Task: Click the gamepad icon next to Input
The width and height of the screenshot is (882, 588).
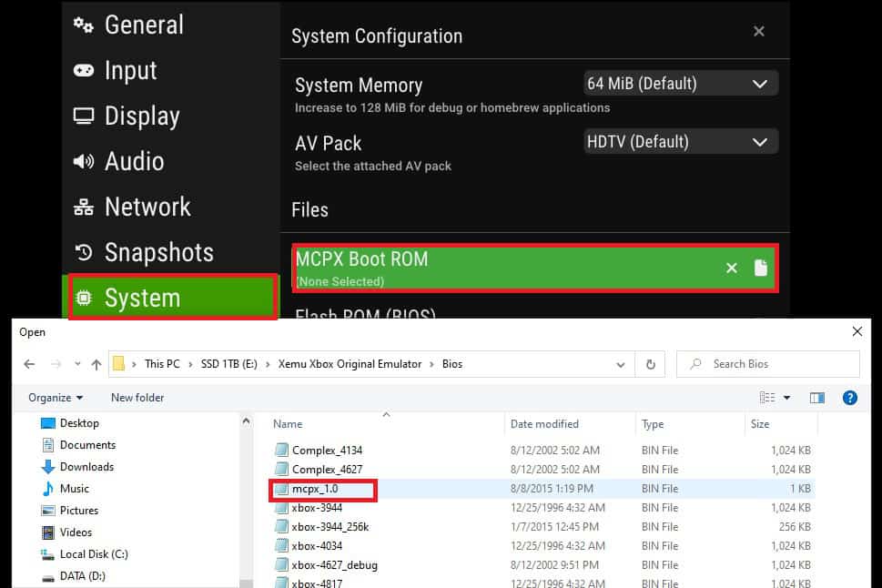Action: 83,70
